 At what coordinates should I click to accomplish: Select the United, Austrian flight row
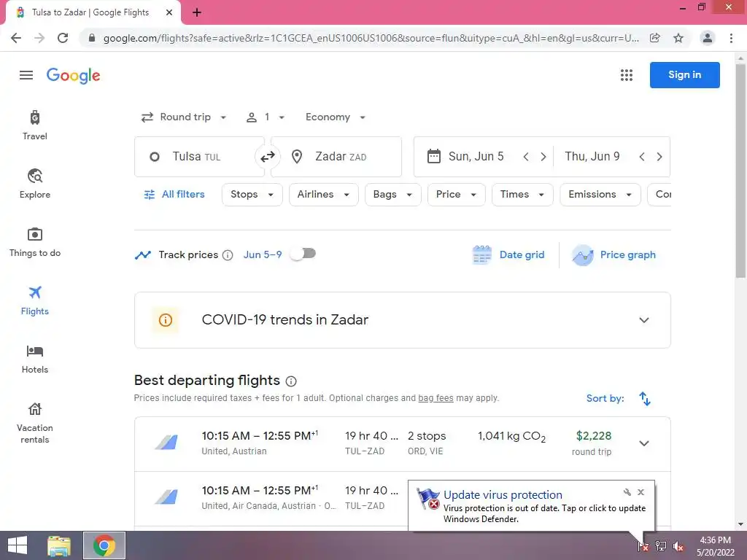403,444
